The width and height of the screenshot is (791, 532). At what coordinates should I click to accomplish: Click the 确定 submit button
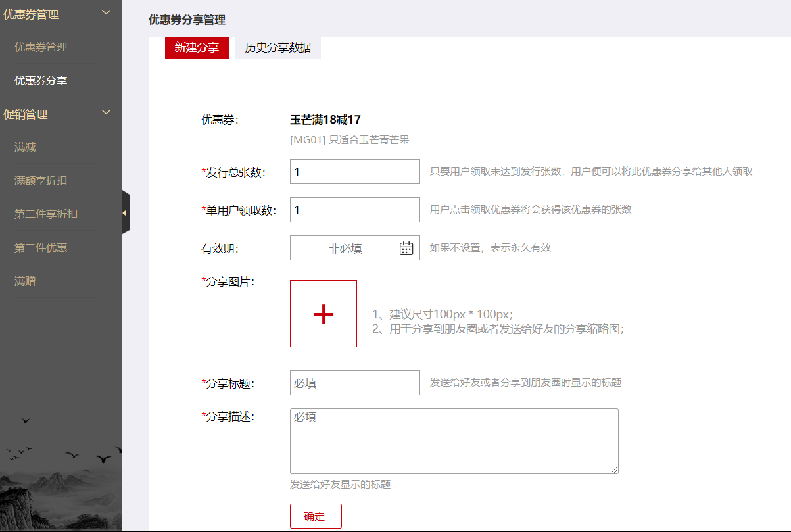coord(316,516)
